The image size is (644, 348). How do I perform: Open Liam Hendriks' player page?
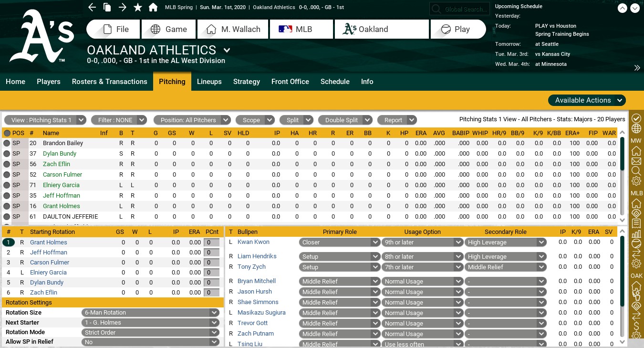coord(257,256)
